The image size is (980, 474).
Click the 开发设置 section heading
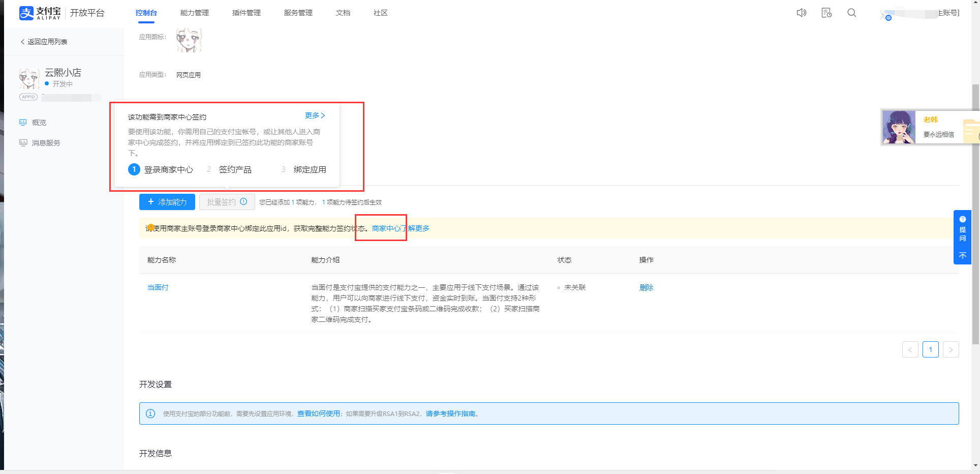(156, 384)
